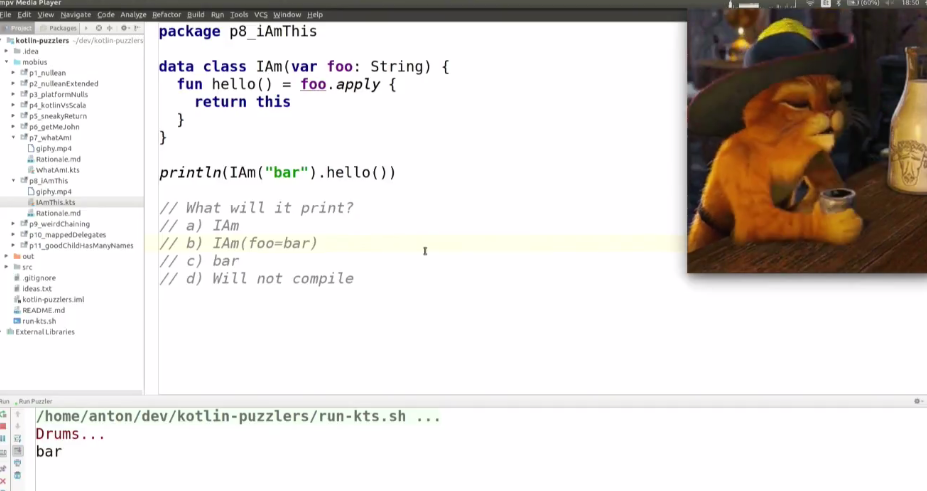The height and width of the screenshot is (491, 927).
Task: Open the Code menu
Action: [106, 15]
